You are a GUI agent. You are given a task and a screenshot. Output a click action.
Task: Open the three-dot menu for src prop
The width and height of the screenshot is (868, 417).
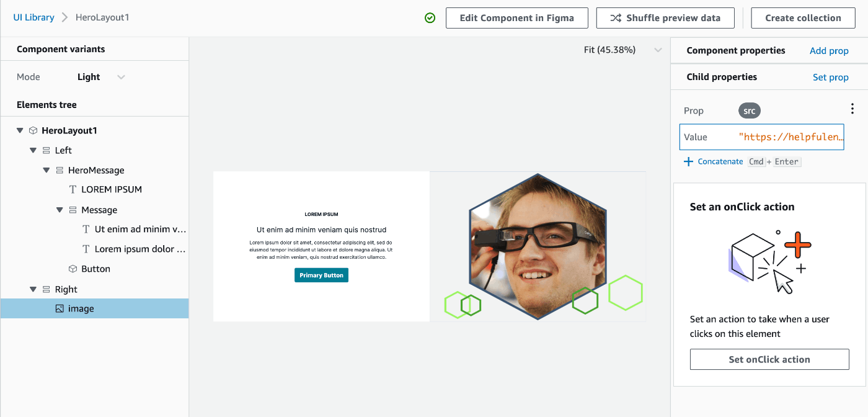pos(852,109)
